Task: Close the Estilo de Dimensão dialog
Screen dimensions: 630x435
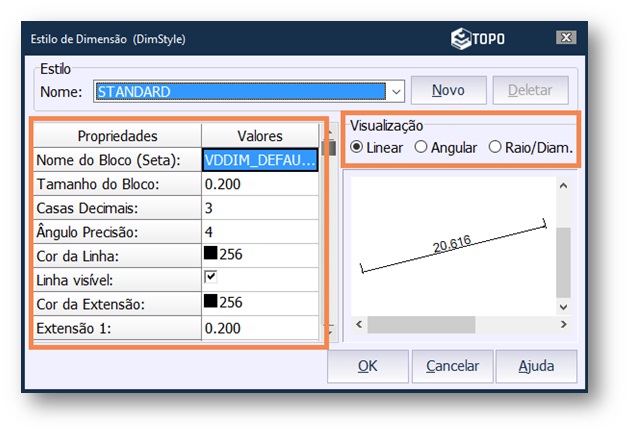Action: pos(566,39)
